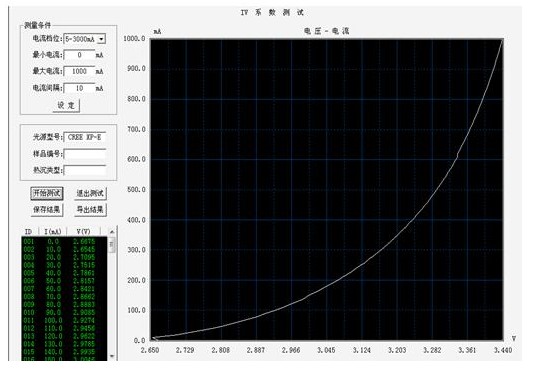Click the 最大电流 input field showing 1000
Screen dimensions: 542x370
click(x=79, y=71)
